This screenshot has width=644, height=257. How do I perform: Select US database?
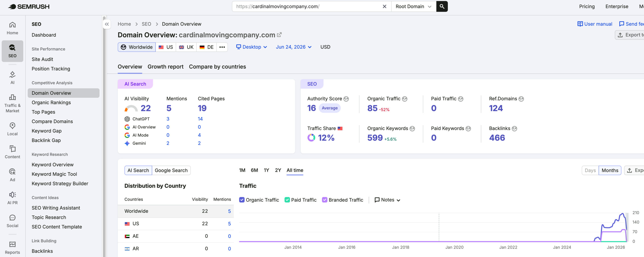[x=166, y=47]
